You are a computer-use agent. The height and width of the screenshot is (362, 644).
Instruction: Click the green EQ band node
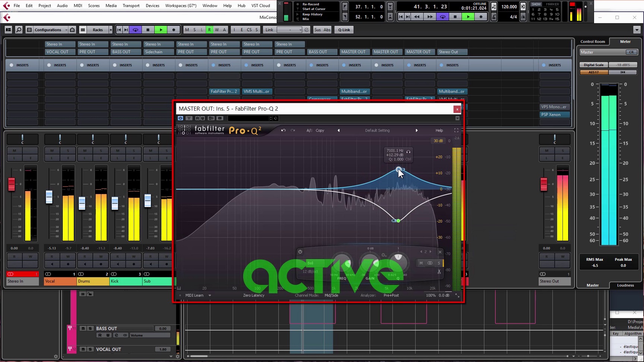(x=398, y=221)
